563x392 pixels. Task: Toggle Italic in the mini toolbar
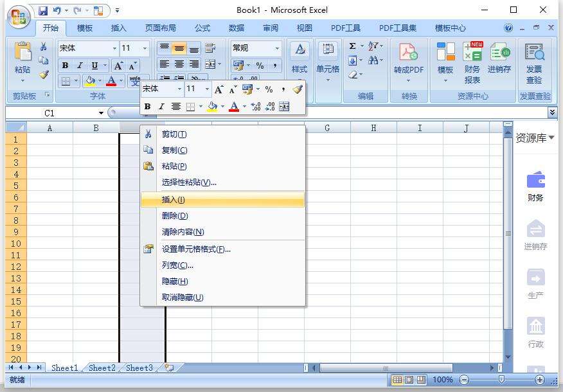click(x=161, y=106)
